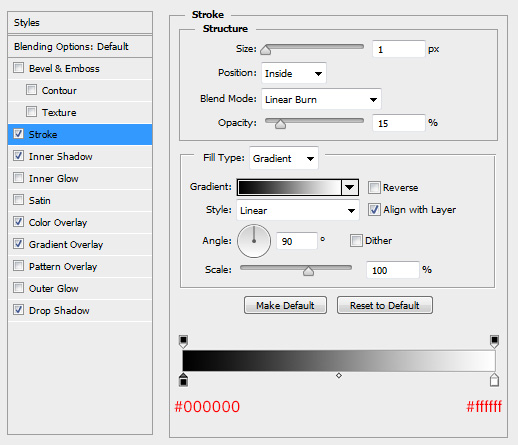Open the Style dropdown showing Linear
518x445 pixels.
pos(298,210)
